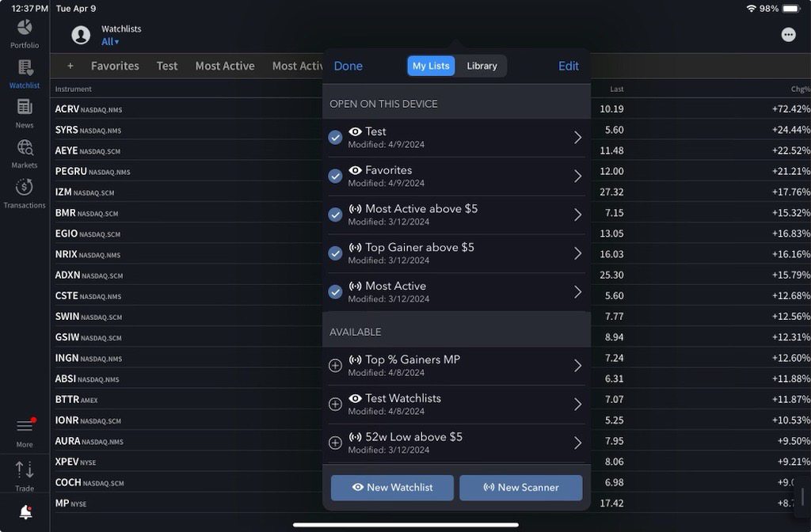Uncheck the Favorites list checkmark
Image resolution: width=811 pixels, height=532 pixels.
point(335,177)
